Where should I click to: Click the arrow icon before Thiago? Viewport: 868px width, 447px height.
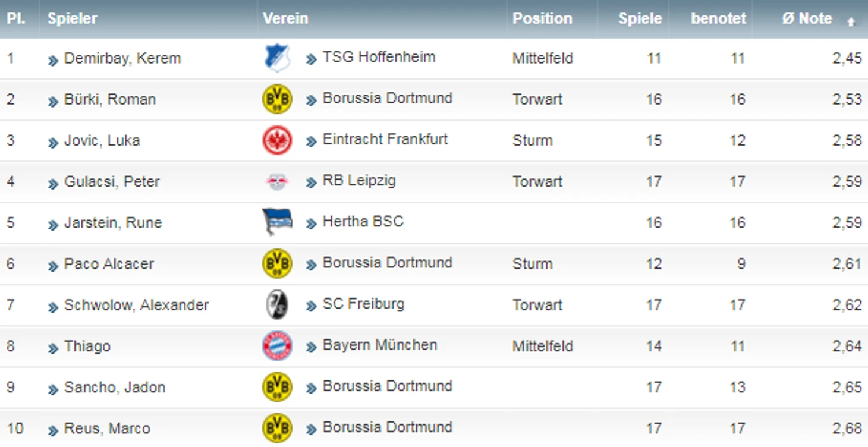pos(53,348)
